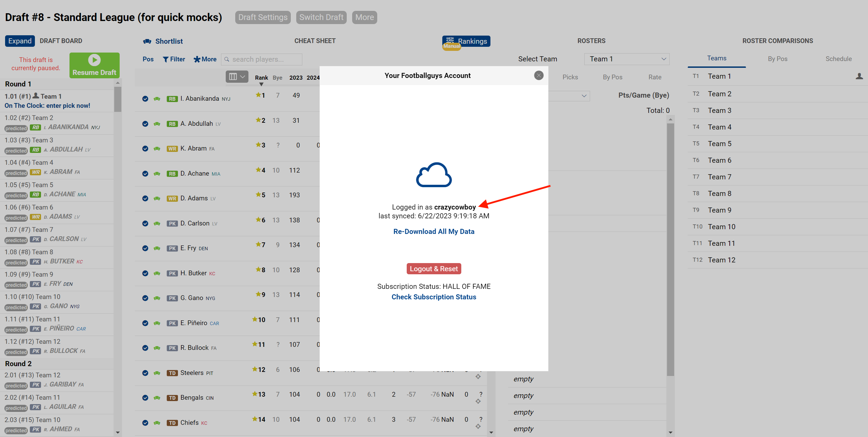Click helmet icon for R. Bullock
Image resolution: width=868 pixels, height=437 pixels.
click(x=157, y=348)
